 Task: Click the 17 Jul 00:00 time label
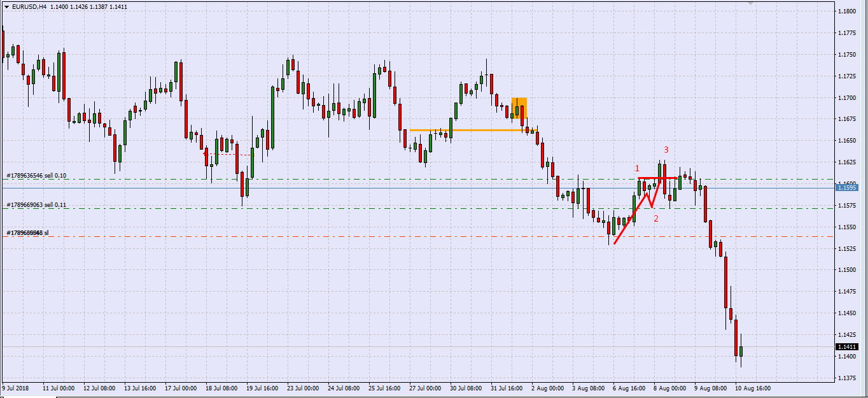point(182,387)
